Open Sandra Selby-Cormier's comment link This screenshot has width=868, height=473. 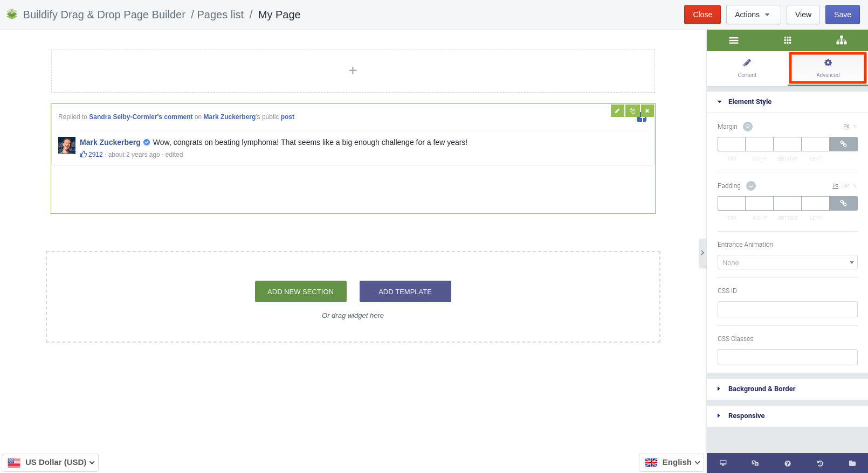click(141, 117)
